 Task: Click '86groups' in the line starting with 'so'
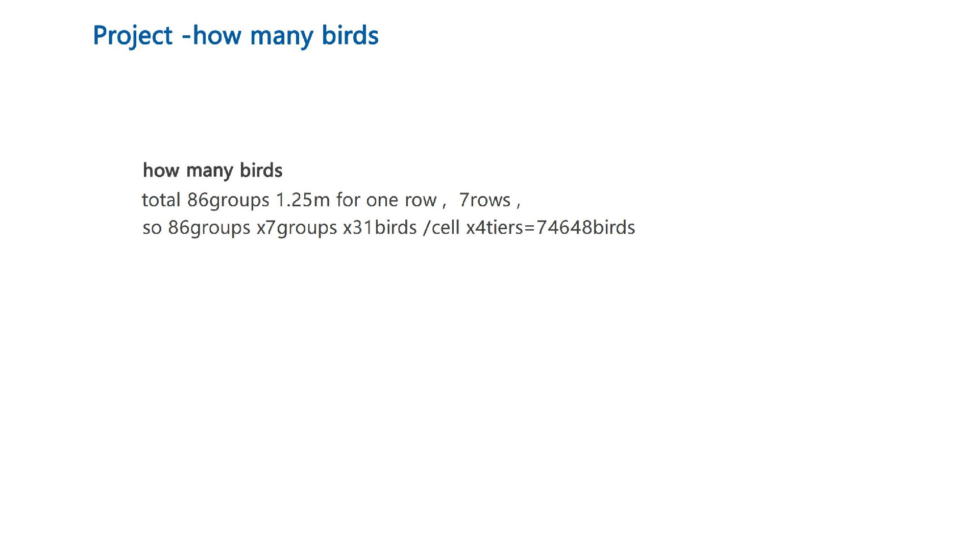pos(209,228)
